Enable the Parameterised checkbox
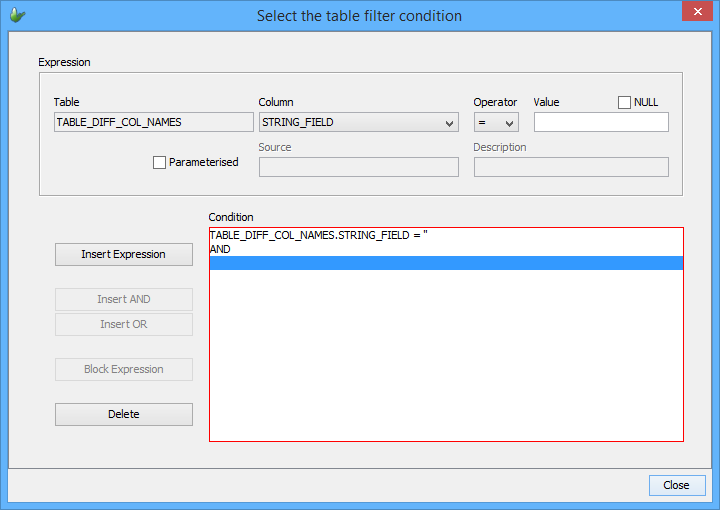Viewport: 720px width, 510px height. click(x=160, y=162)
